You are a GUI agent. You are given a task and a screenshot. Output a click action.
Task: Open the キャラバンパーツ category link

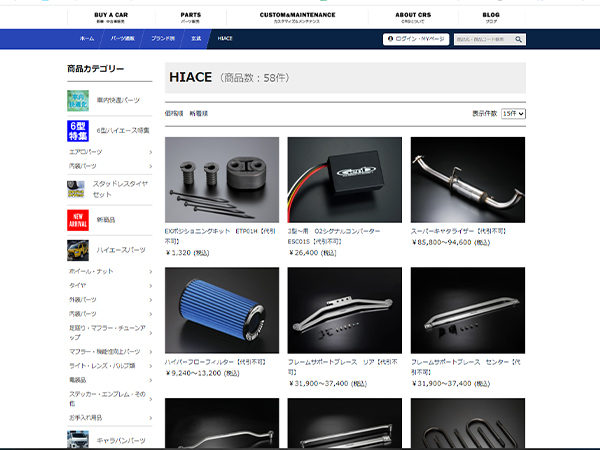pos(121,440)
